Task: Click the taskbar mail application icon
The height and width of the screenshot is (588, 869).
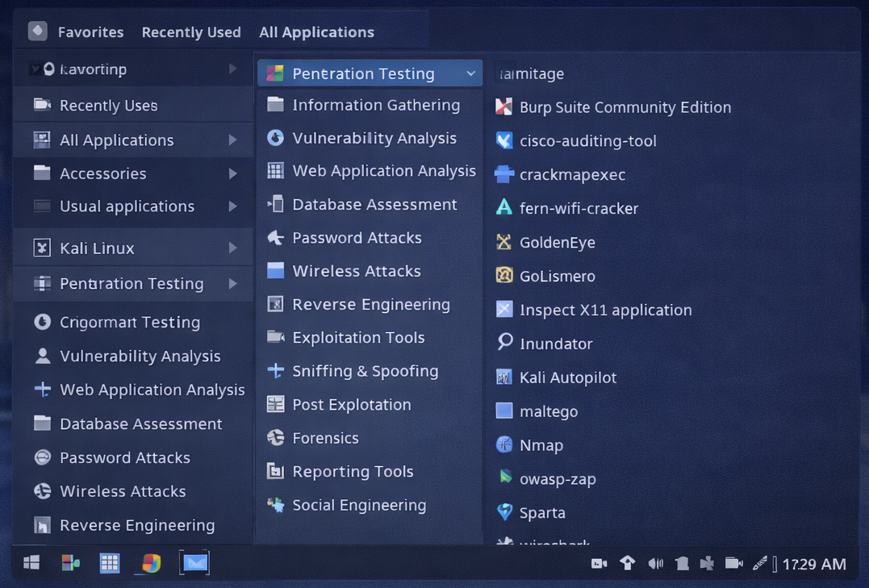Action: click(x=194, y=563)
